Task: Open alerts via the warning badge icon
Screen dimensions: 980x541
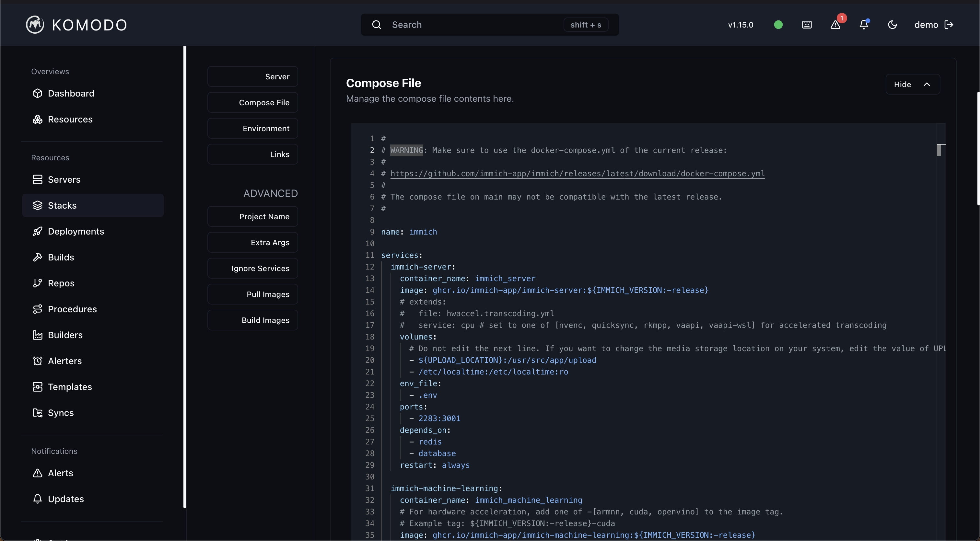Action: pos(835,24)
